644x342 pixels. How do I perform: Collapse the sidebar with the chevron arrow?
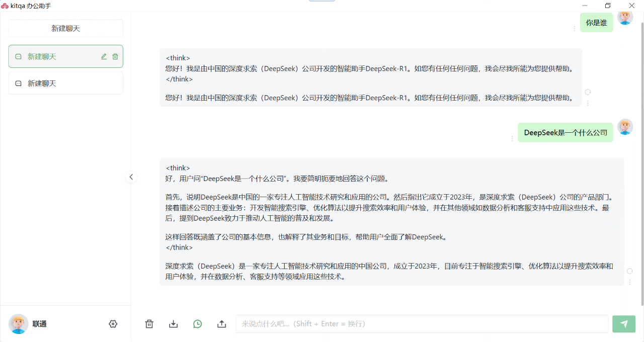131,177
